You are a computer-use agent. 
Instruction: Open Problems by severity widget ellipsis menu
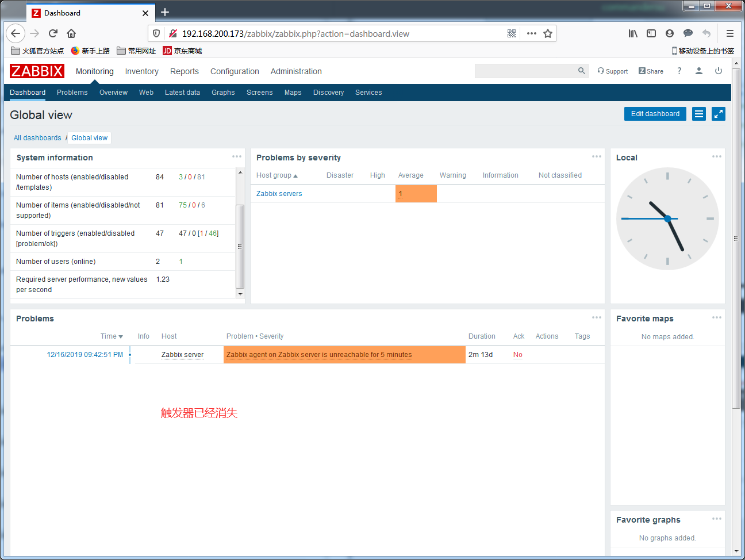[597, 156]
